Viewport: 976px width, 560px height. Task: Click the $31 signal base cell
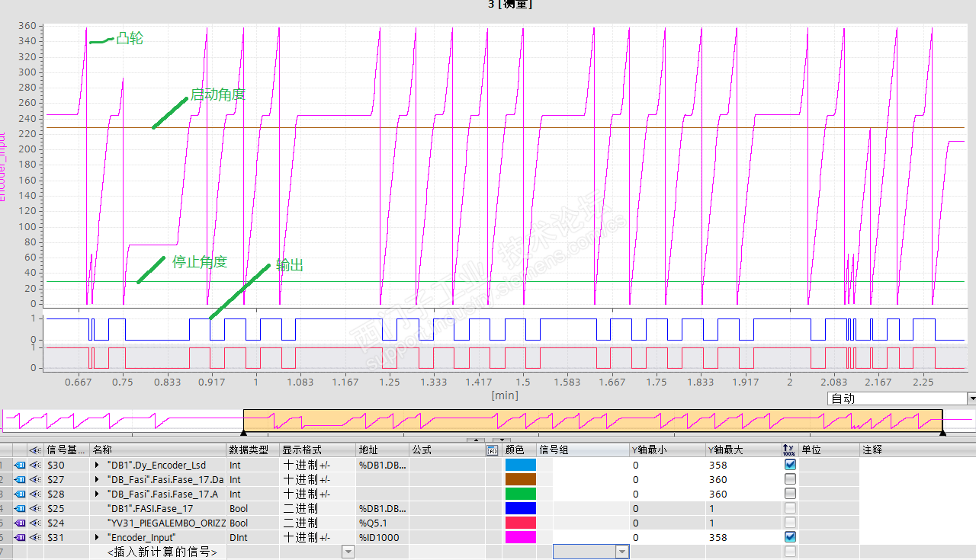point(67,537)
